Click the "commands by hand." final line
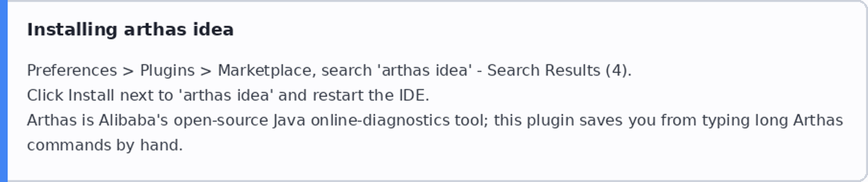The width and height of the screenshot is (868, 182). click(105, 145)
